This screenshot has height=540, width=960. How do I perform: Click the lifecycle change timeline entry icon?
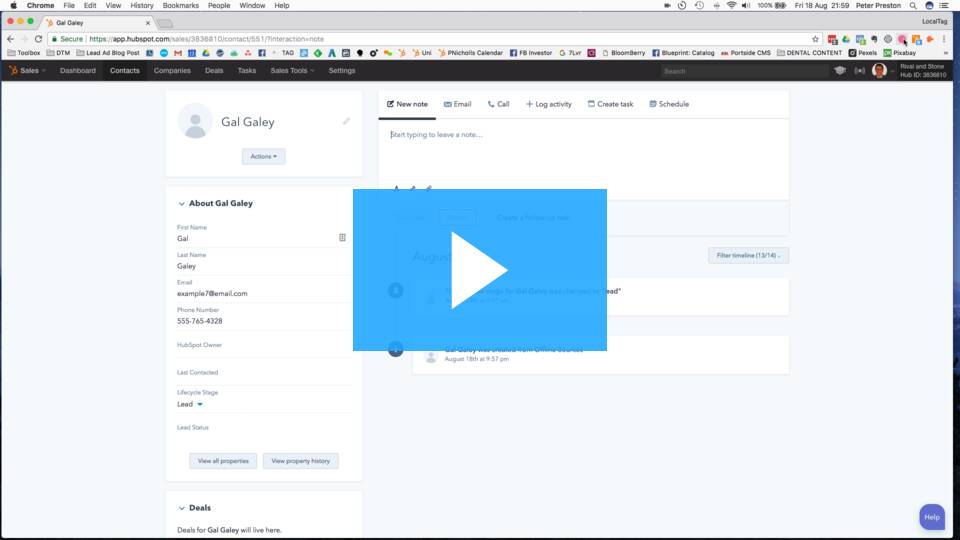[396, 290]
